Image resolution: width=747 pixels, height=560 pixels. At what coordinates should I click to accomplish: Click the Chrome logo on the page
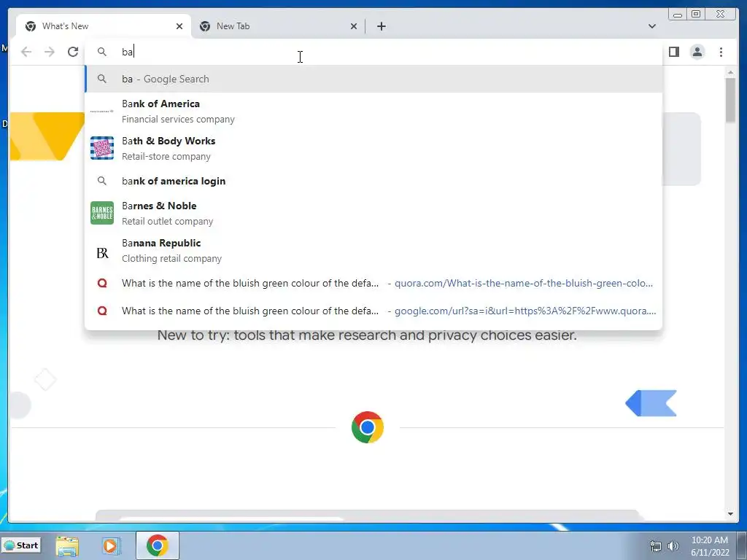(368, 427)
